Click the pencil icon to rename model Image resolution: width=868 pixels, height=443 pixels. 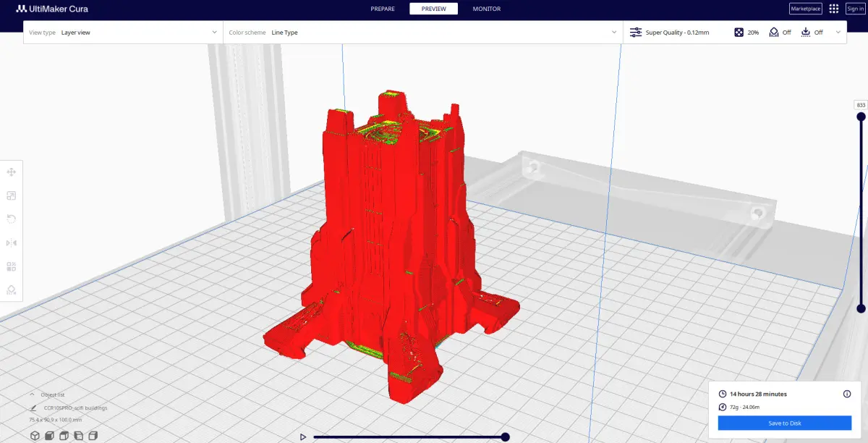[33, 408]
